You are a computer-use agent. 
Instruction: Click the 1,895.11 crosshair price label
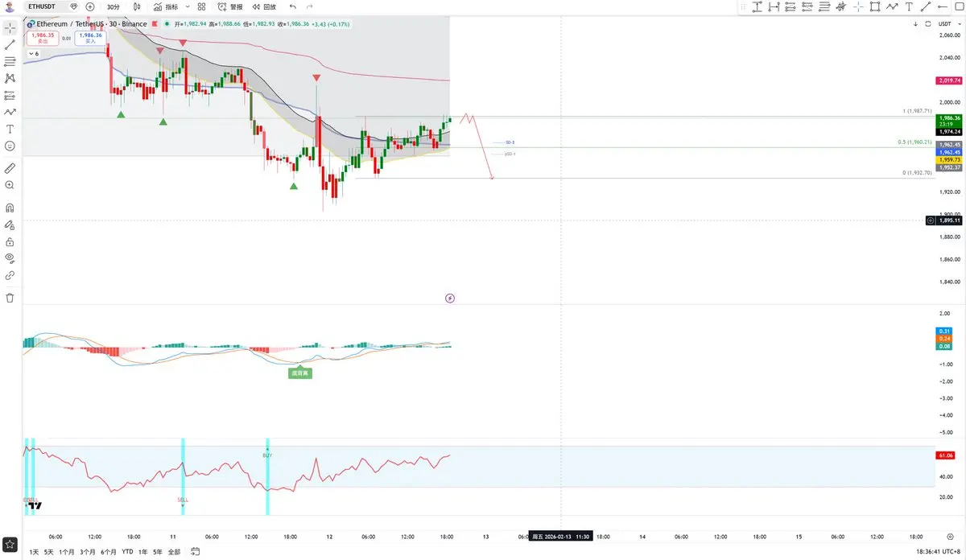pyautogui.click(x=950, y=220)
